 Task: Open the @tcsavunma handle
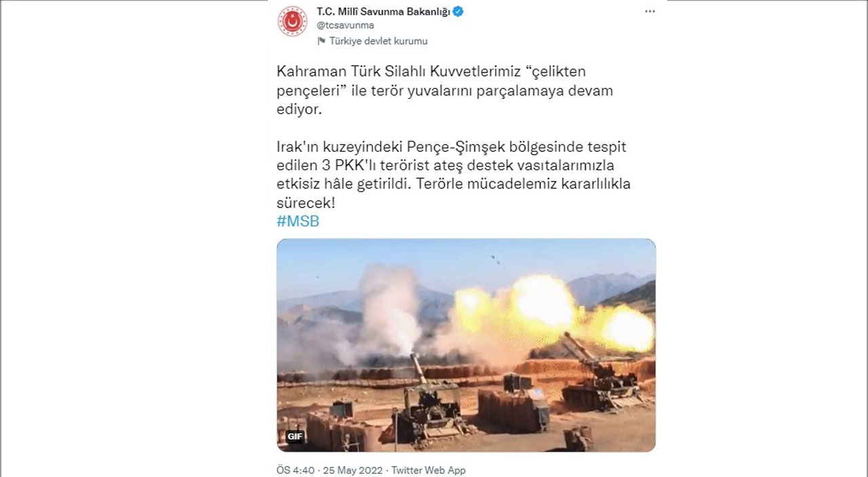click(x=345, y=26)
